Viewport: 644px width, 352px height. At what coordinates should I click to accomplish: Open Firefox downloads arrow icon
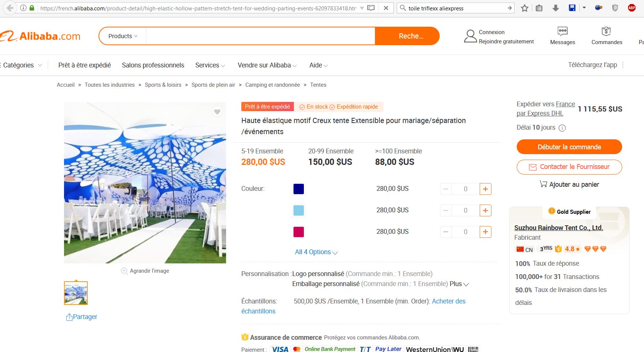(x=555, y=8)
